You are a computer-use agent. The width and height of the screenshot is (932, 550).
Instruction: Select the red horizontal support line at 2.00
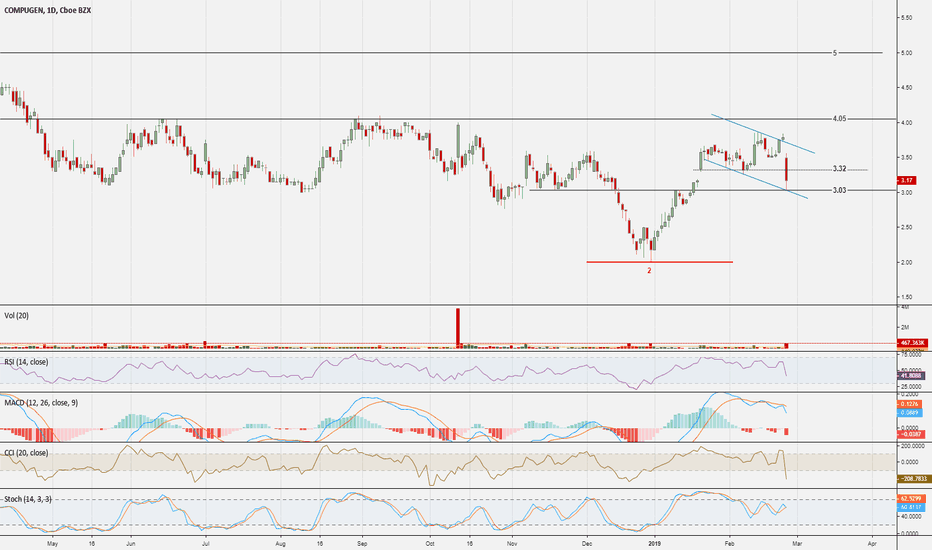click(660, 262)
